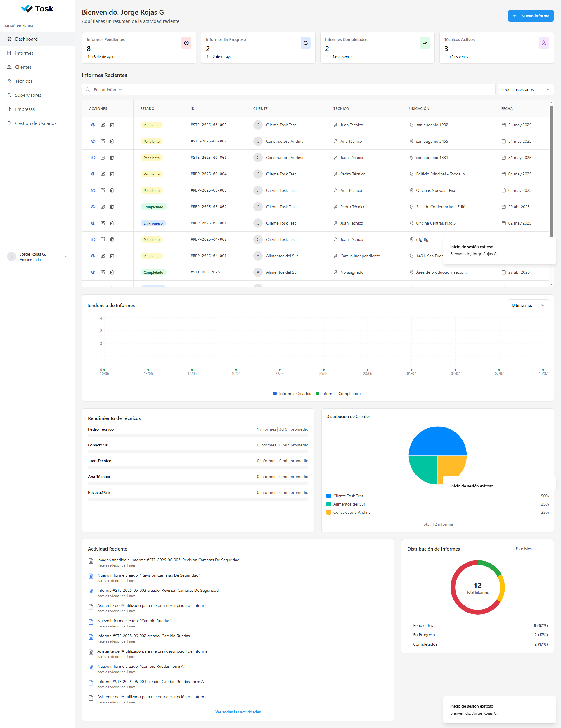Screen dimensions: 561x728
Task: View report #STI-003-2025 with eye icon
Action: pos(93,272)
